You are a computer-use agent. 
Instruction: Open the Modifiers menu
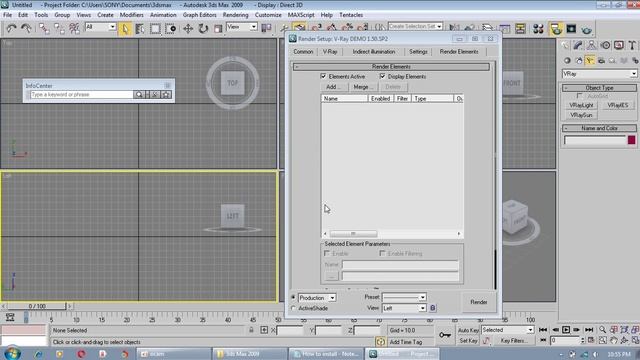[x=131, y=15]
